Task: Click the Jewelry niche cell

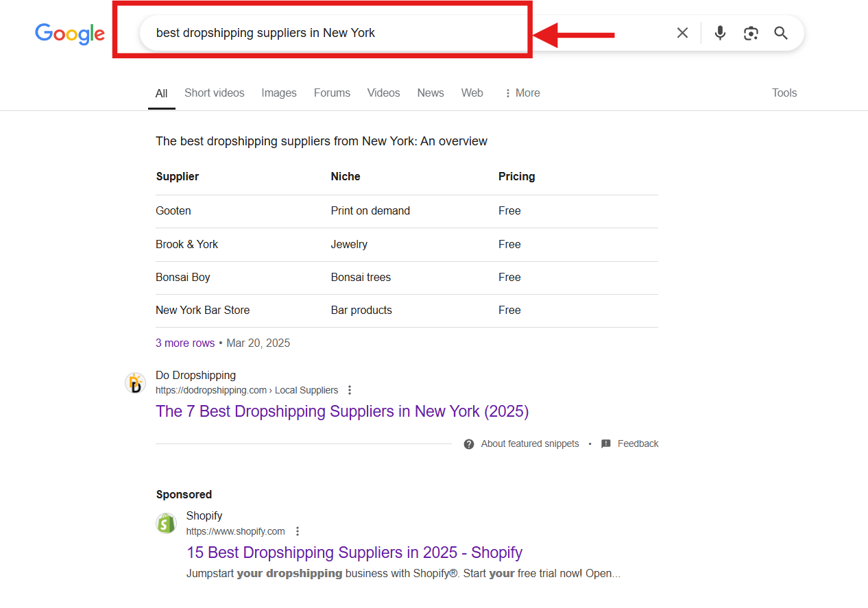Action: coord(349,244)
